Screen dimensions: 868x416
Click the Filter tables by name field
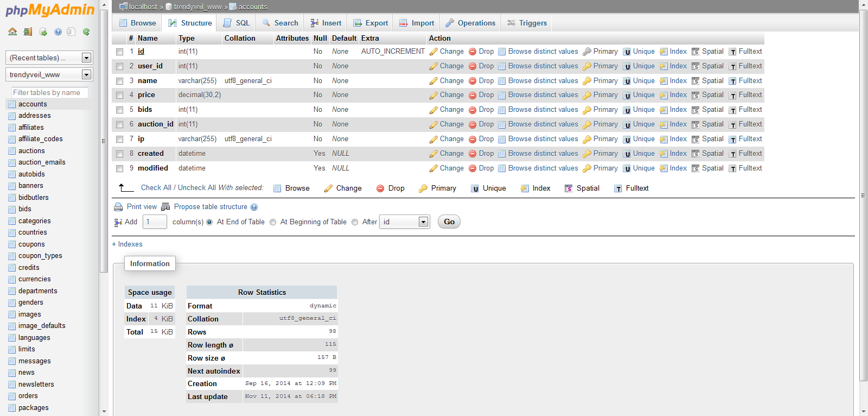tap(50, 93)
